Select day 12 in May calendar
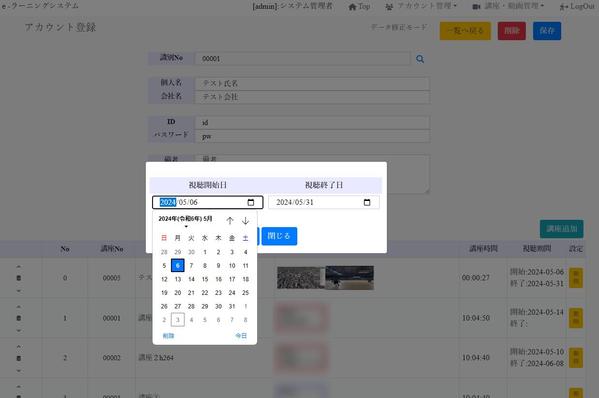 coord(164,279)
